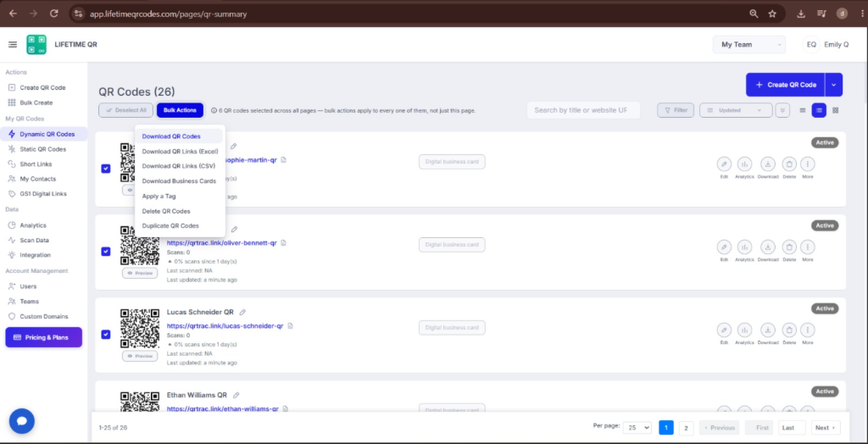This screenshot has height=444, width=868.
Task: Open the Filter button
Action: (676, 110)
